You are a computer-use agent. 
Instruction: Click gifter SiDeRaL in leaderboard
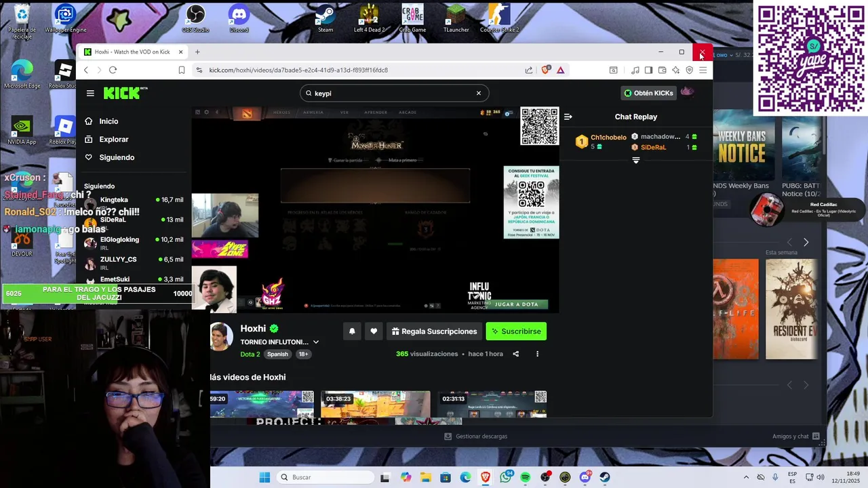point(654,147)
